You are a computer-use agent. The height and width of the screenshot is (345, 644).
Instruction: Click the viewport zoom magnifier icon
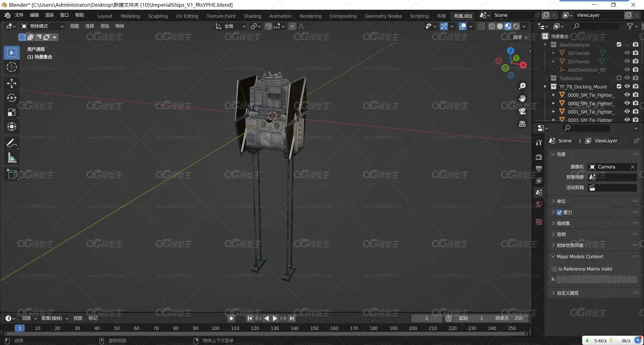pyautogui.click(x=522, y=86)
